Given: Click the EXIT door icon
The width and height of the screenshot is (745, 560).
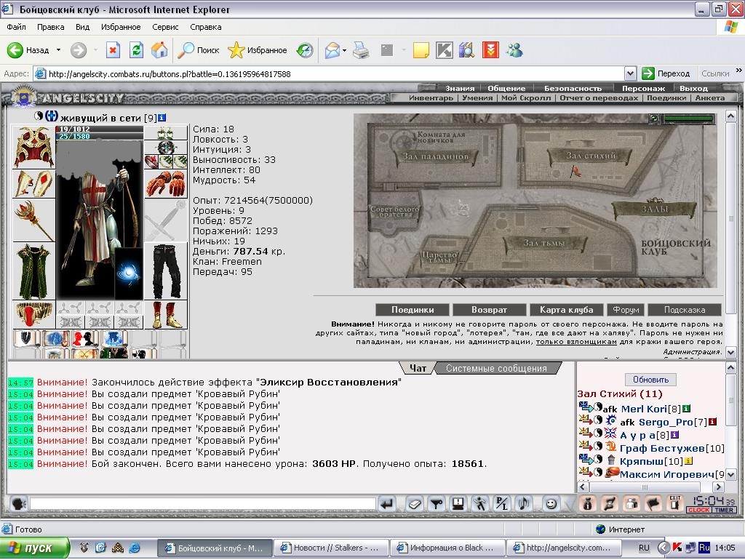Looking at the screenshot, I should click(674, 503).
